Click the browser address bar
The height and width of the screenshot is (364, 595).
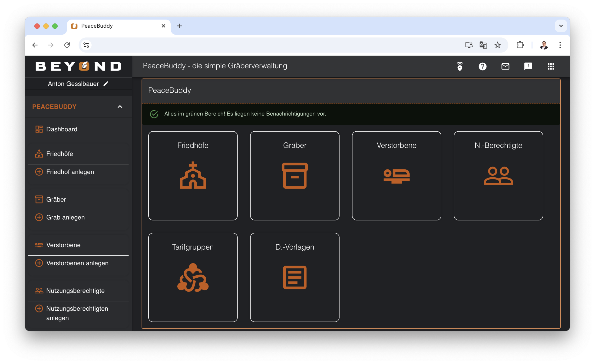click(266, 45)
